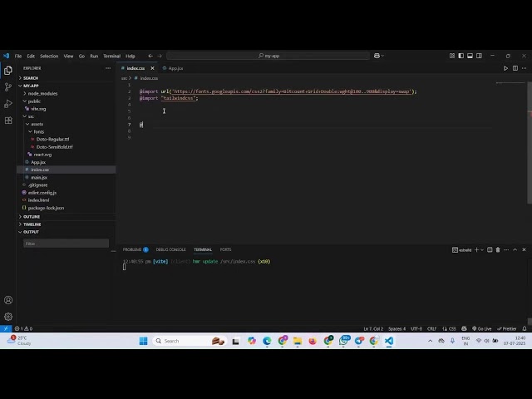The image size is (532, 399).
Task: Click the errors and warnings indicator
Action: coord(23,328)
